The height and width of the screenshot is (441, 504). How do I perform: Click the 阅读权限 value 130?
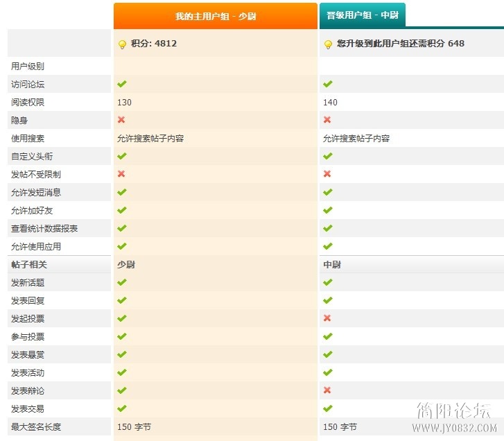(x=124, y=102)
